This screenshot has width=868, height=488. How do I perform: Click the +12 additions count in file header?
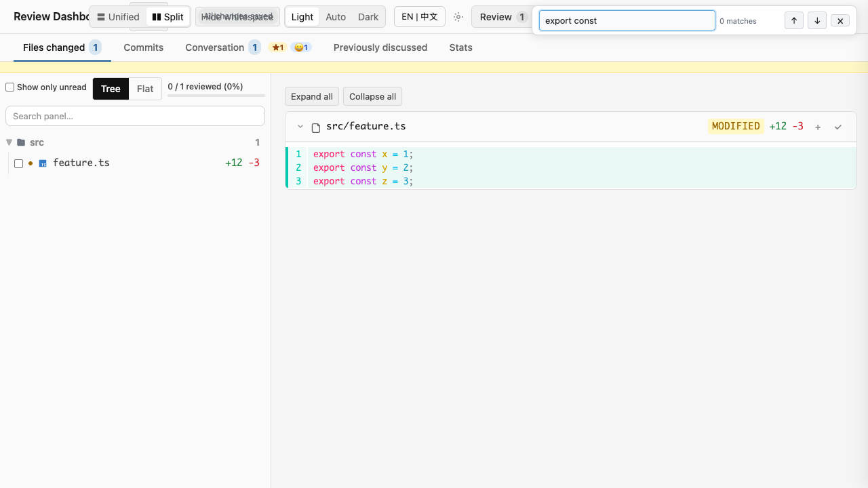click(x=778, y=126)
